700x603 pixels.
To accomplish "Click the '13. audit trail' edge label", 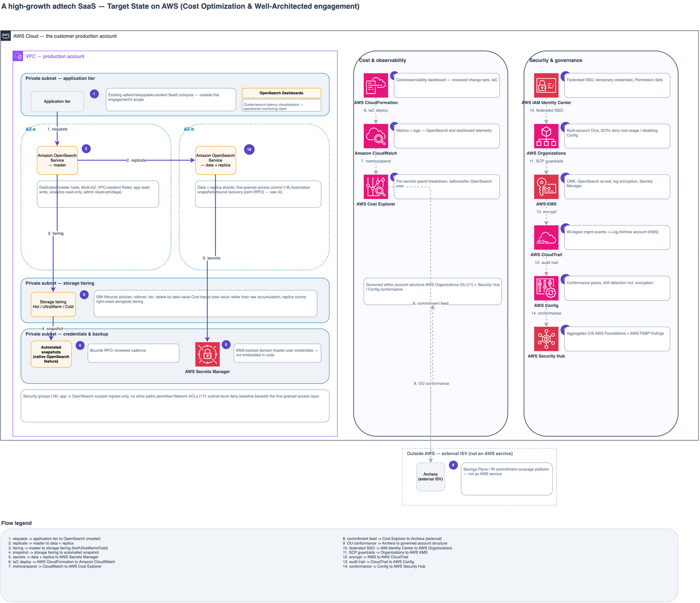I will 546,263.
